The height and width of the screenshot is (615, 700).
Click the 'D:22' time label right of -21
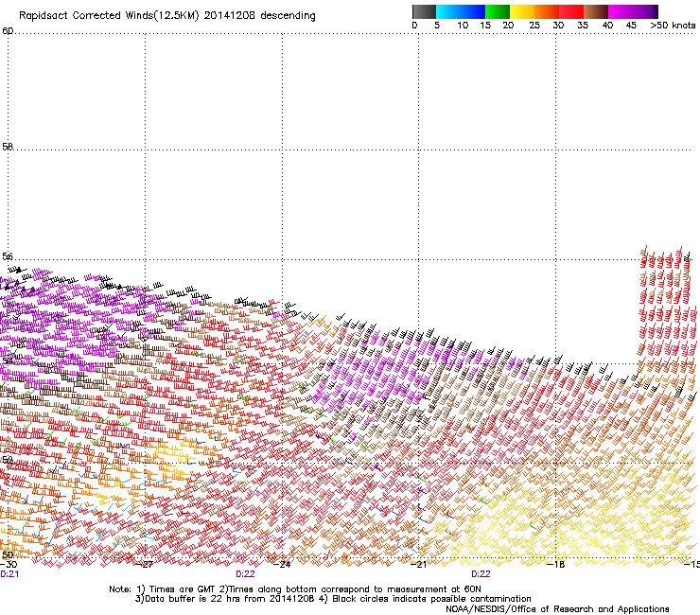pyautogui.click(x=481, y=574)
